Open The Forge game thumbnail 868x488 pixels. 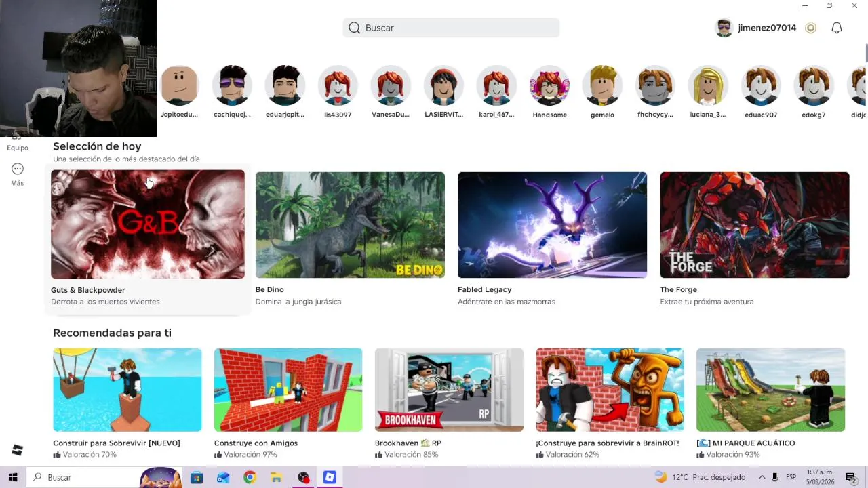755,225
